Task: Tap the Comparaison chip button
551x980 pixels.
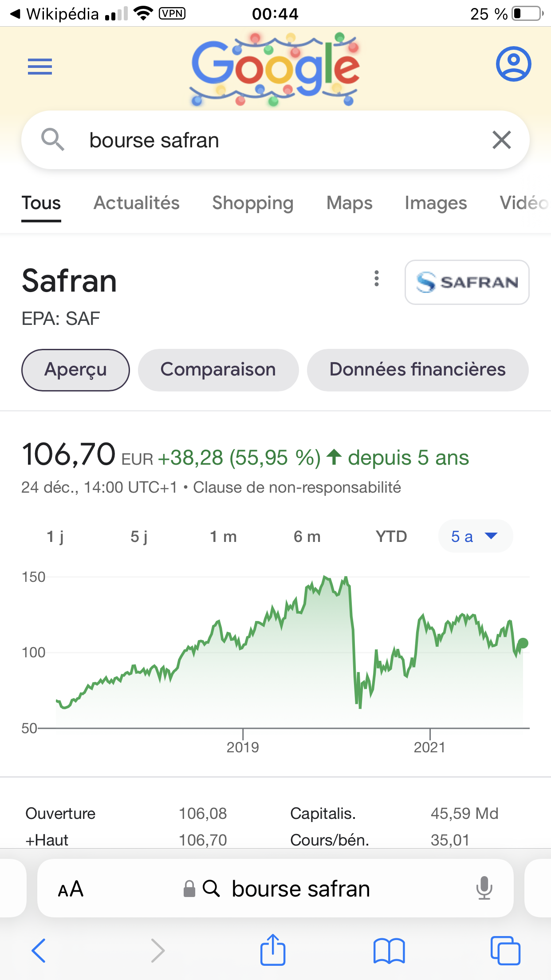Action: click(218, 370)
